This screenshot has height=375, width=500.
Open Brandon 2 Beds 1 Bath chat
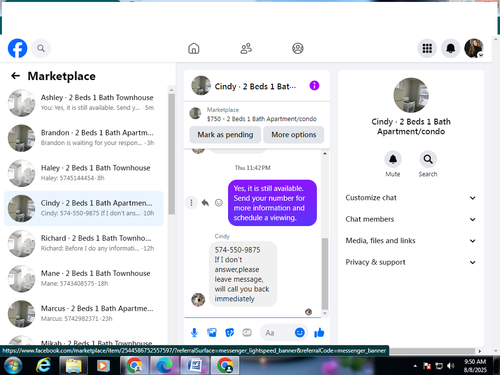tap(84, 138)
